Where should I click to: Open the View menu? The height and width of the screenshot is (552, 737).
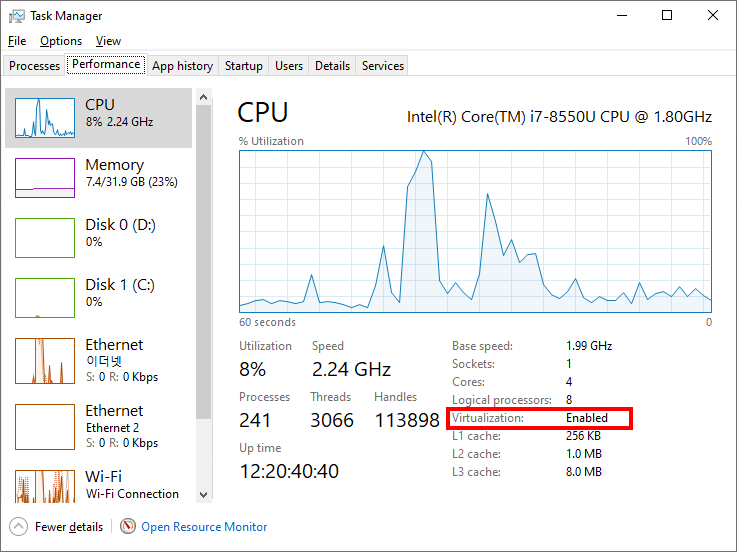click(x=108, y=41)
